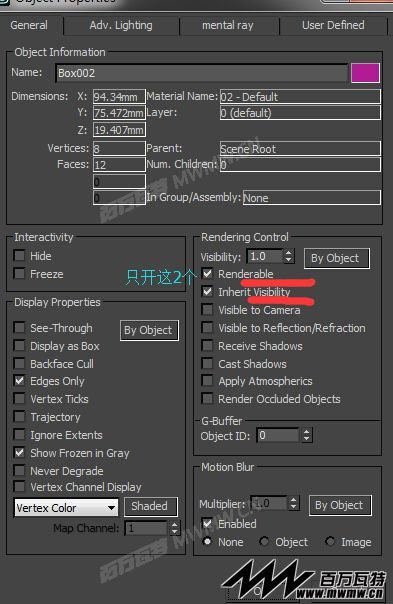Click the In Group/Assembly None field
The width and height of the screenshot is (393, 604).
point(312,198)
